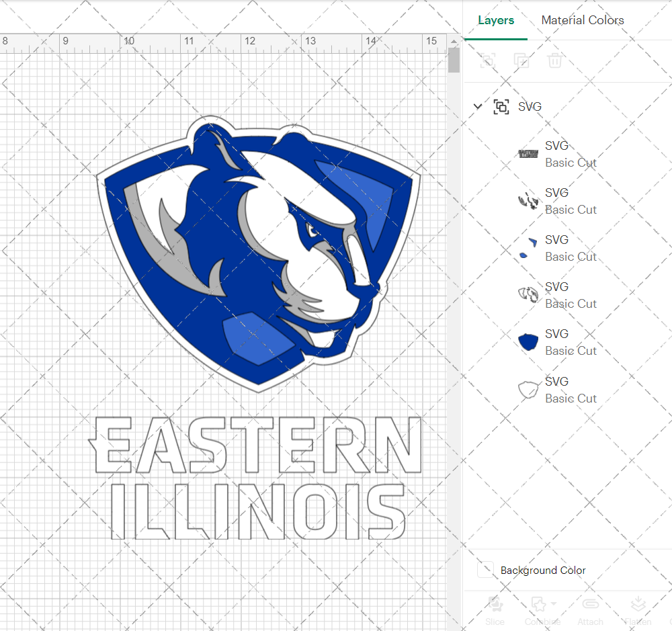
Task: Select the light blue accents layer thumbnail
Action: 528,248
